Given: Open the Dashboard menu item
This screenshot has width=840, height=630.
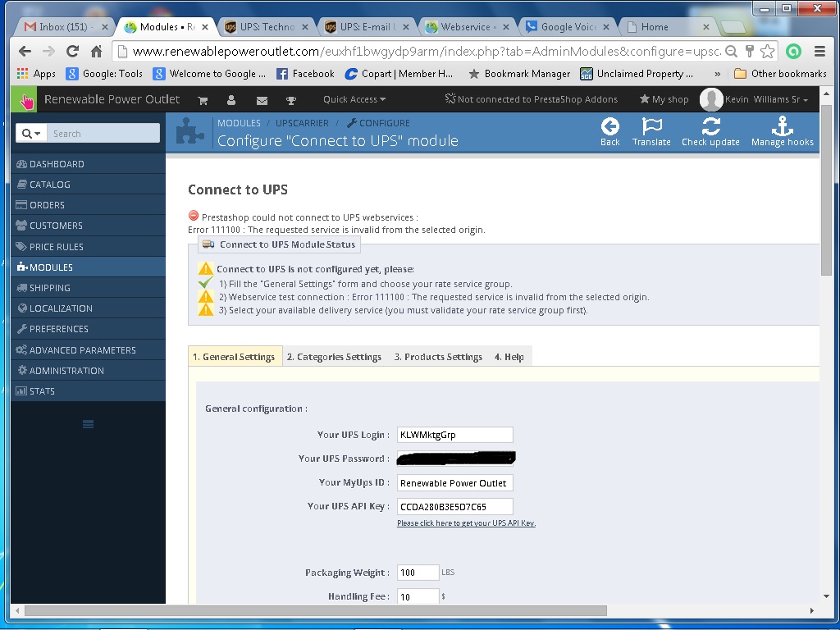Looking at the screenshot, I should click(88, 164).
